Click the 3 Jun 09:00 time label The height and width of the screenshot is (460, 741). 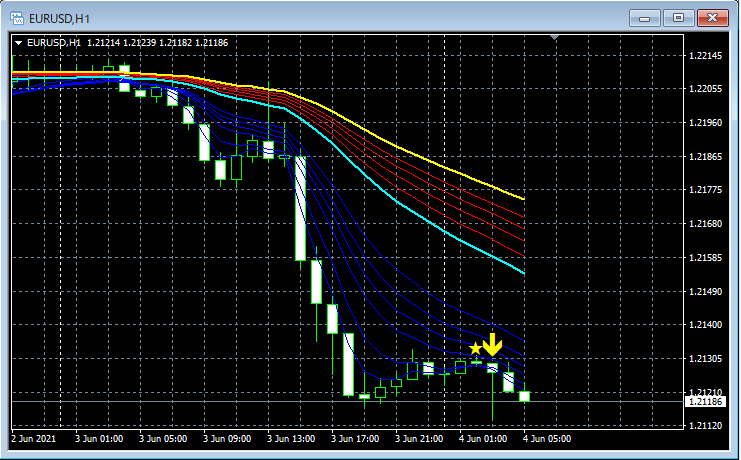(227, 439)
